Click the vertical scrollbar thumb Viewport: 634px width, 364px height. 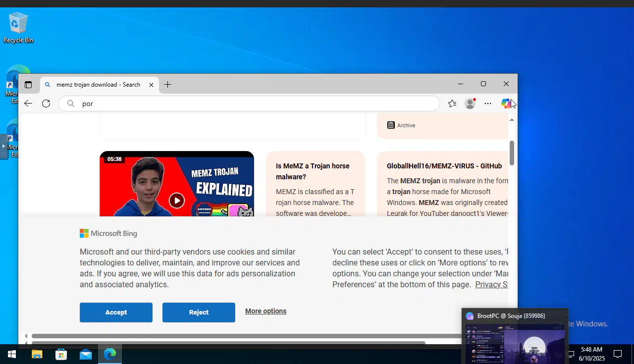512,153
